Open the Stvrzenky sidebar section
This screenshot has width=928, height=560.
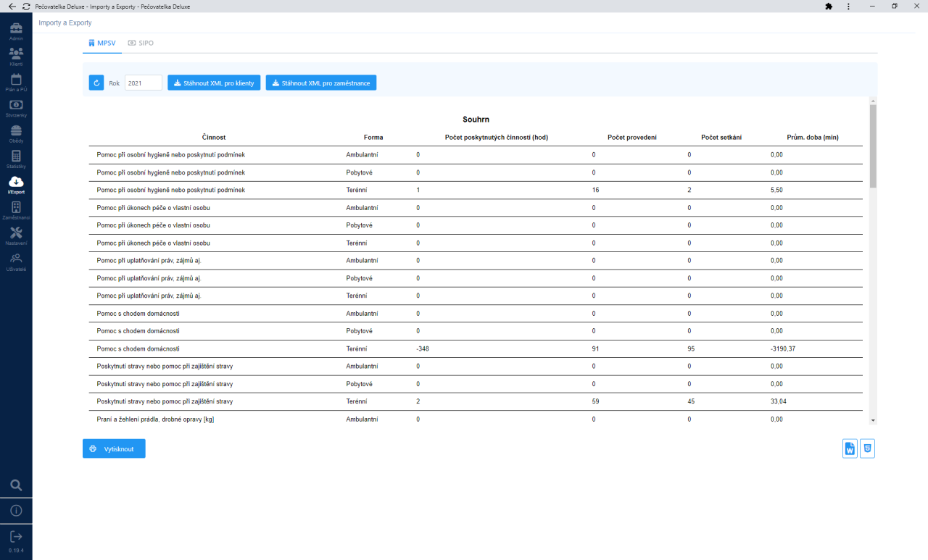point(16,108)
